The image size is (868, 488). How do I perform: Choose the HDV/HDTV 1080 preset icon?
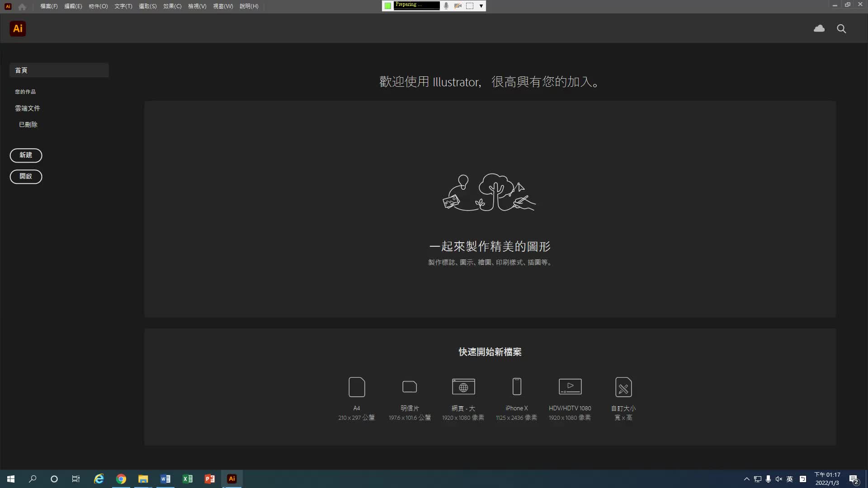pos(570,387)
